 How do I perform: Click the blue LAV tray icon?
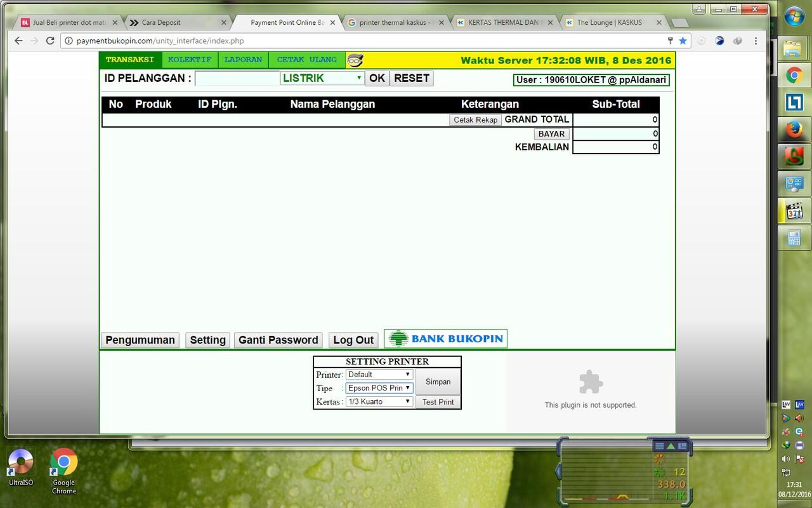799,404
